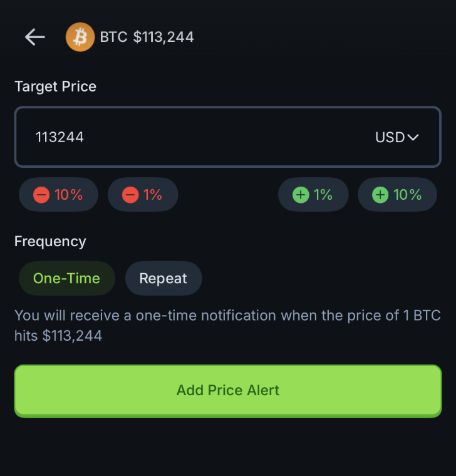Click the green plus icon beside 10%
Screen dimensions: 456x476
pos(380,195)
